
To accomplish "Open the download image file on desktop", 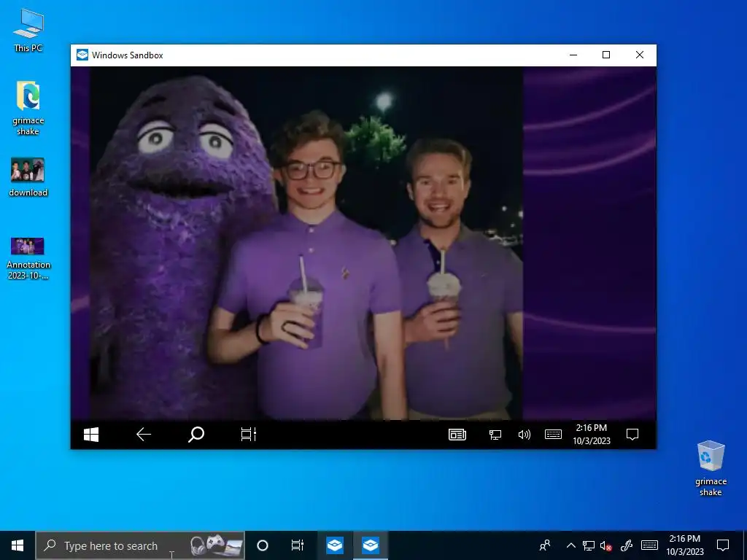I will [28, 177].
